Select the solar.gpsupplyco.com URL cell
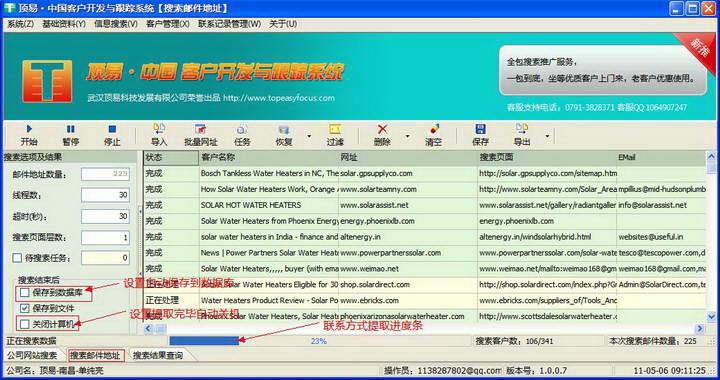This screenshot has width=720, height=380. coord(408,173)
